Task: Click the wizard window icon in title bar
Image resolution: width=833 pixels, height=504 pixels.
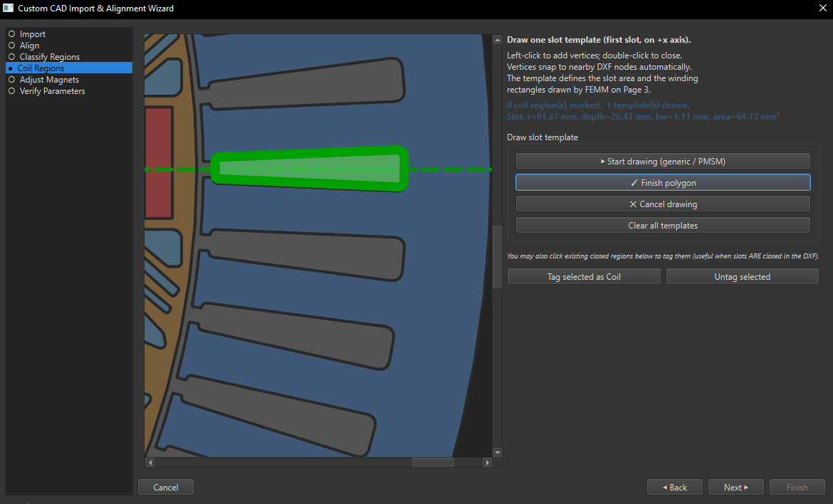Action: [x=8, y=8]
